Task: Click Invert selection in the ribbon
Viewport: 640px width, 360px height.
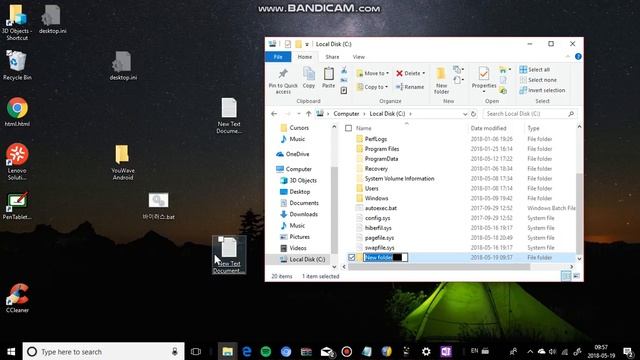Action: [x=542, y=90]
